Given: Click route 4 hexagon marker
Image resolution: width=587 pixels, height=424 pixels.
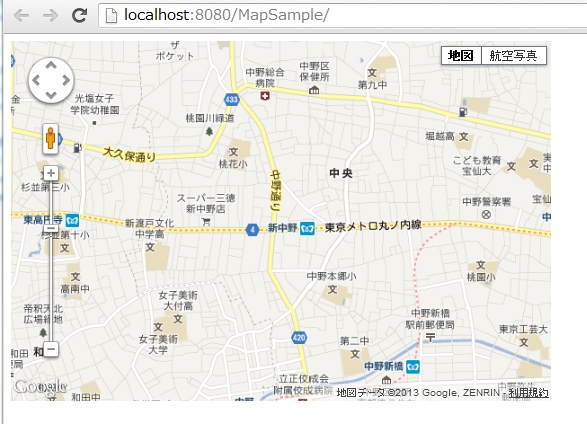Looking at the screenshot, I should click(x=253, y=229).
